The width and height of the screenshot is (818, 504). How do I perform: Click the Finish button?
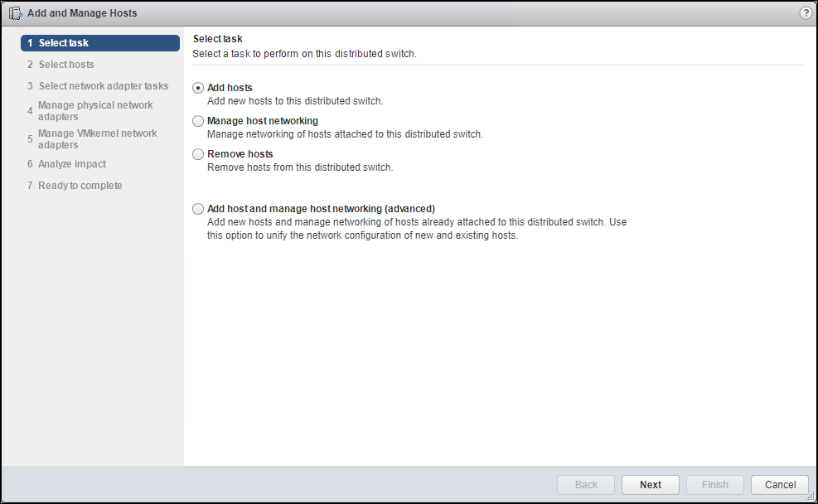714,484
